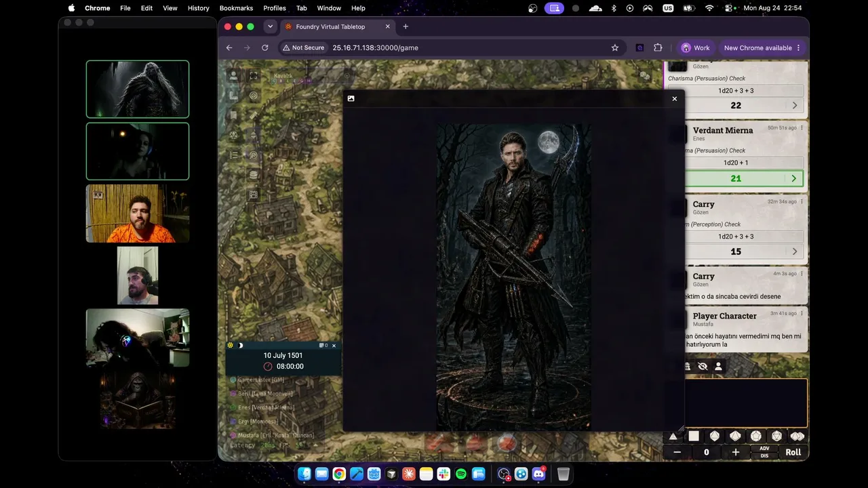Open the Chrome extensions puzzle icon

658,48
